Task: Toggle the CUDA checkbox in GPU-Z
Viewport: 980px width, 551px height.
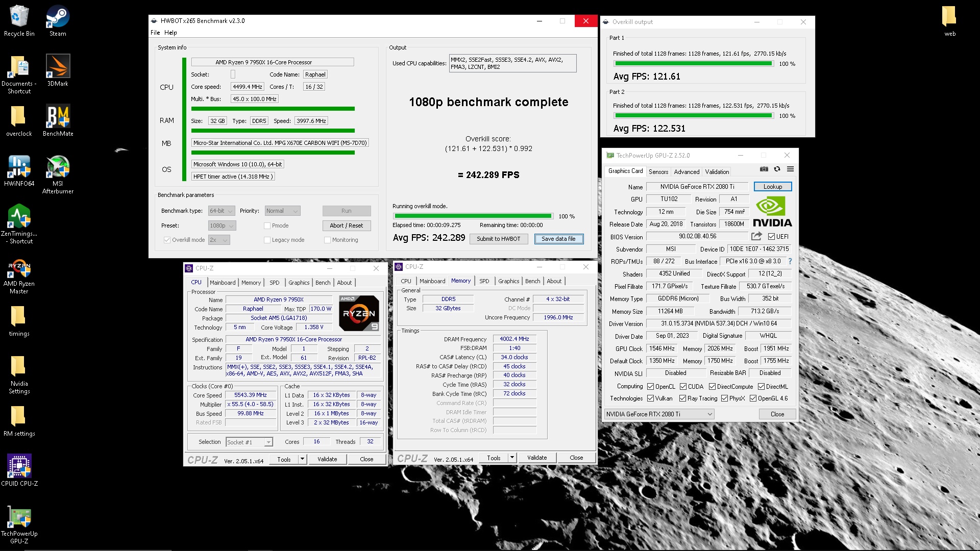Action: pos(682,387)
